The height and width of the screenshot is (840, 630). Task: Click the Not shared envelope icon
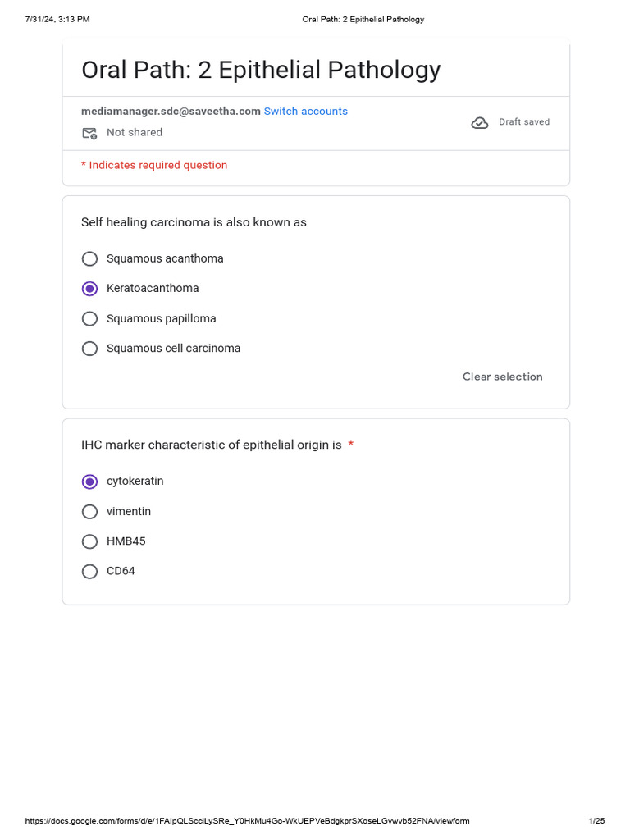coord(89,133)
